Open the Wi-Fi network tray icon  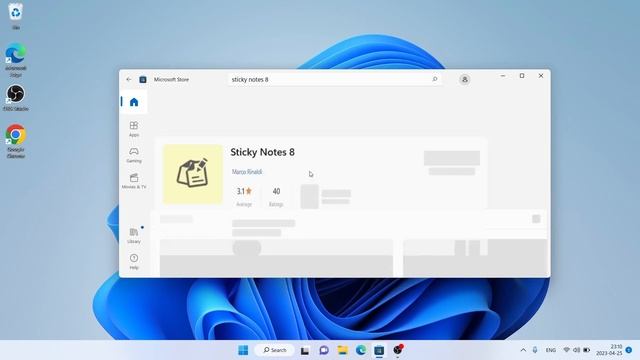(567, 350)
